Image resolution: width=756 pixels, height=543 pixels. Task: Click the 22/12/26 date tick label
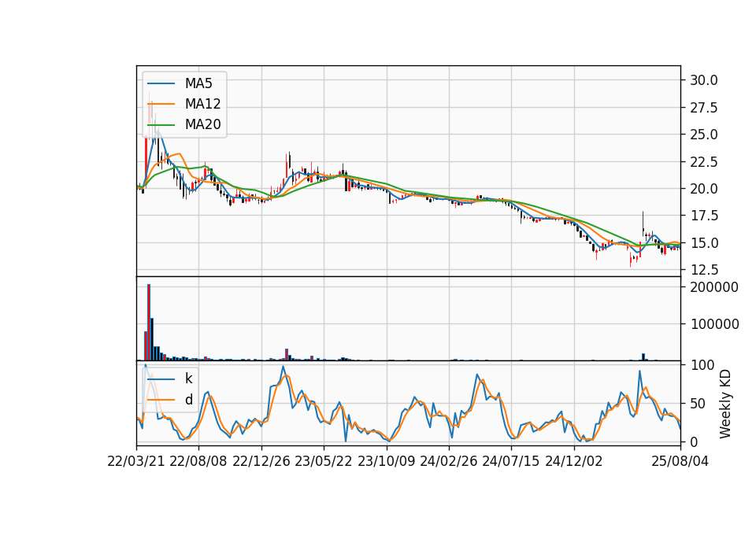coord(261,461)
